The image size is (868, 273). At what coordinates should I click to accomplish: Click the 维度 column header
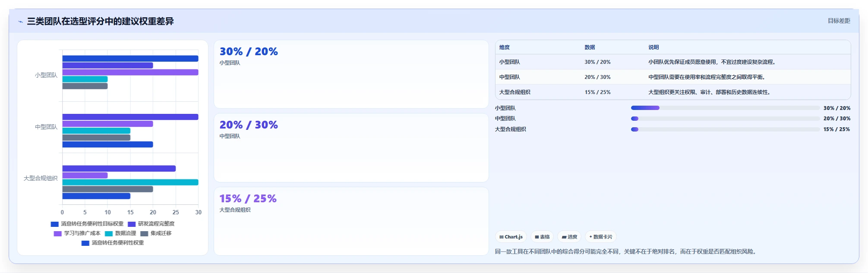(505, 47)
